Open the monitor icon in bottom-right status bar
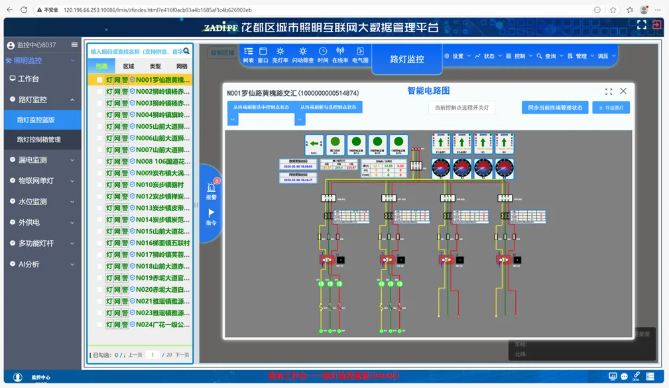This screenshot has height=388, width=669. click(x=613, y=376)
